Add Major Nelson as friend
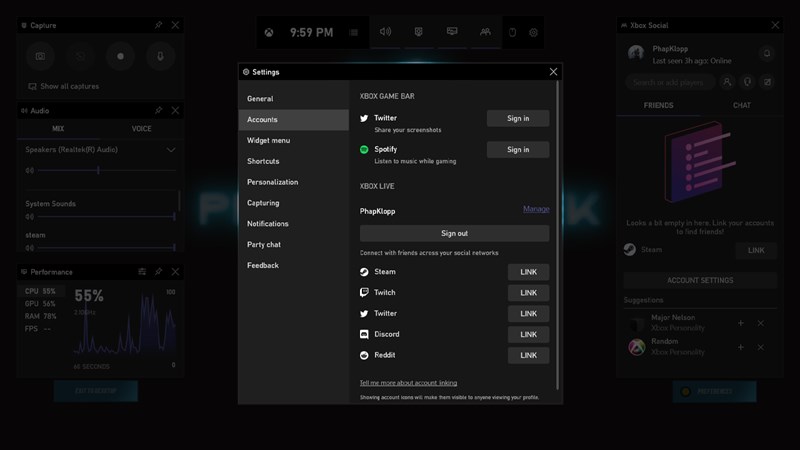Screen dimensions: 800x450 pos(741,323)
